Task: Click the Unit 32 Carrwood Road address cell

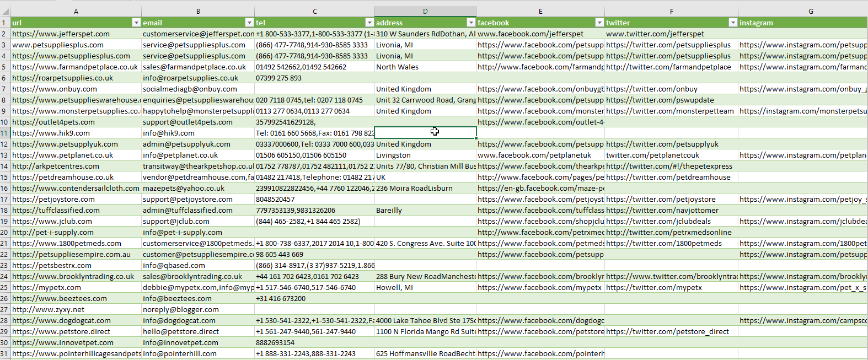Action: (425, 100)
